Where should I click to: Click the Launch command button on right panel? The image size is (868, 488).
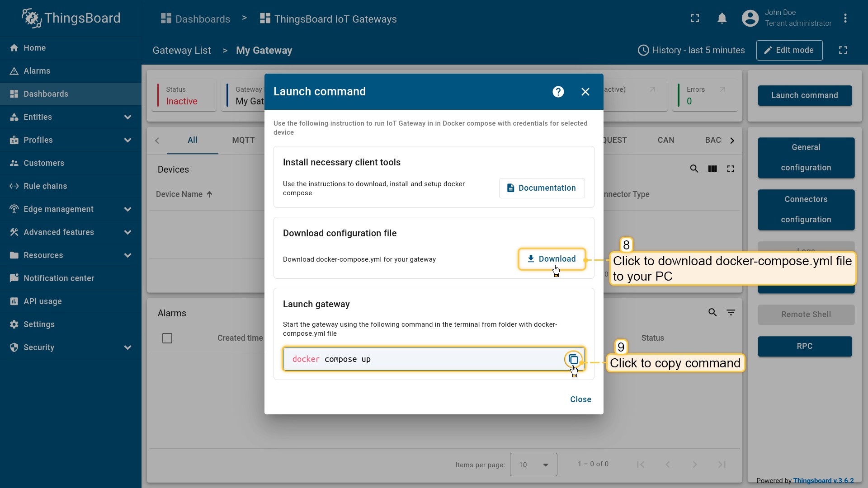coord(805,95)
